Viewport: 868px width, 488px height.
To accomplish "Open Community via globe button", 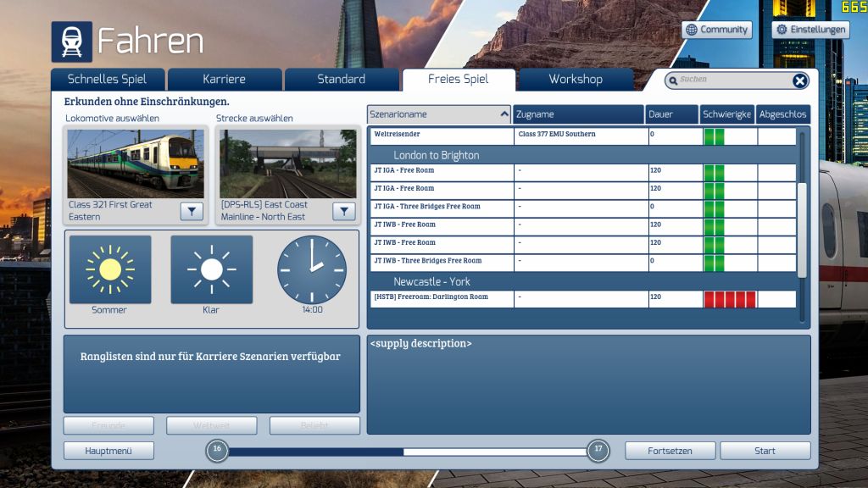I will (x=716, y=30).
